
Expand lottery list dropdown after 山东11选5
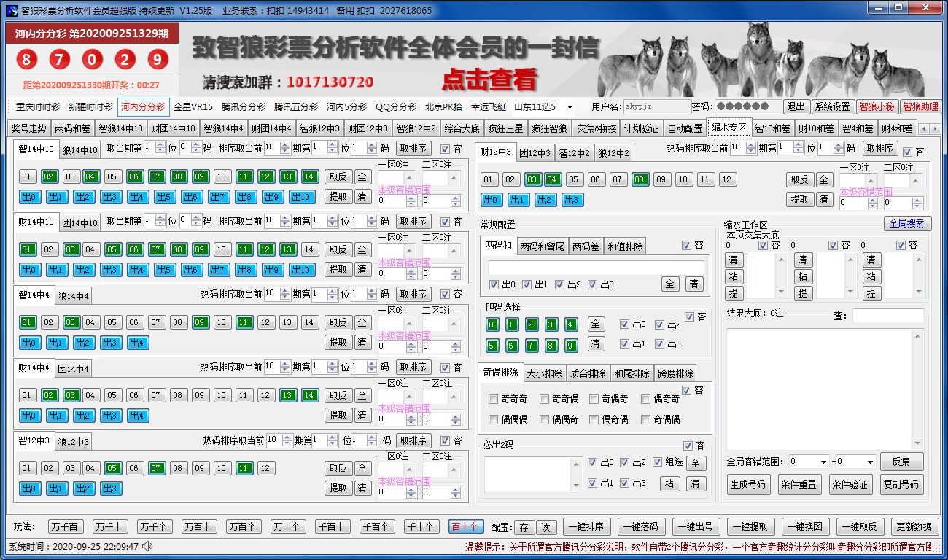click(569, 107)
